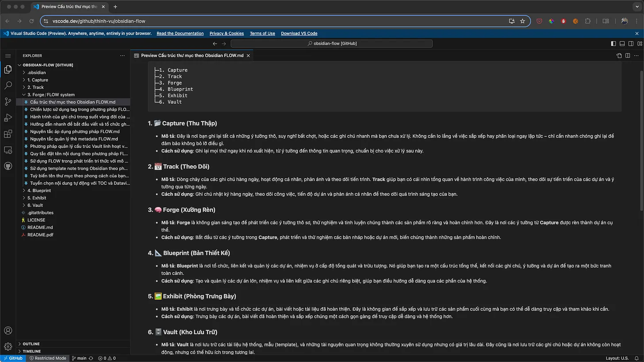The image size is (644, 362).
Task: Click the Download VS Code link
Action: (x=299, y=33)
